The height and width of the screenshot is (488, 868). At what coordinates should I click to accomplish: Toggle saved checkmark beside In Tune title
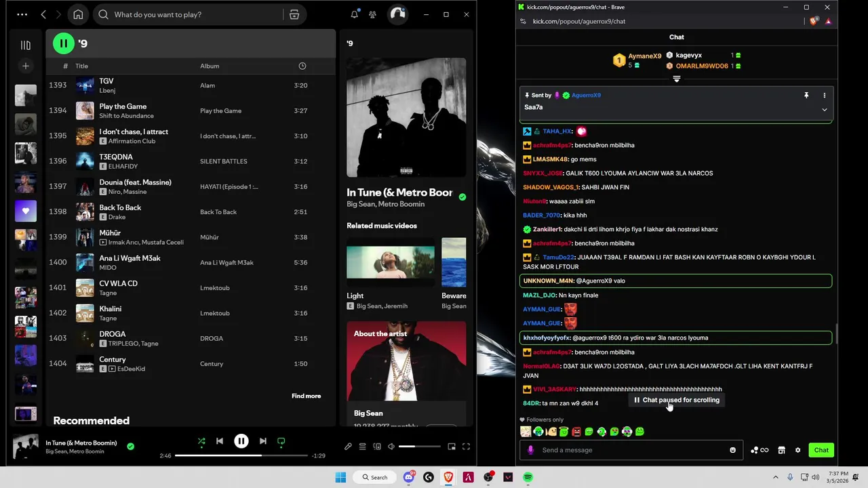coord(462,197)
